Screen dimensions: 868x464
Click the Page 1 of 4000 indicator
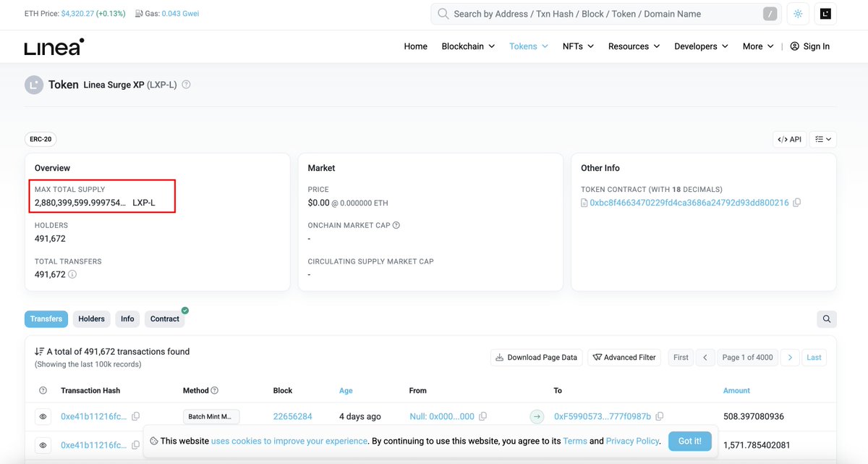[747, 357]
